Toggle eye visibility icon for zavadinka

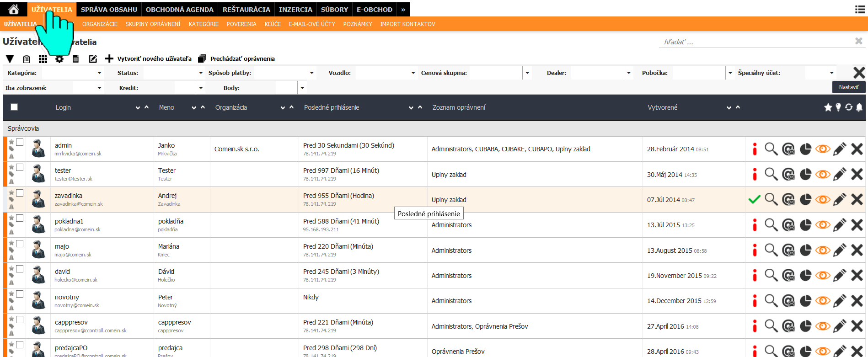(823, 199)
